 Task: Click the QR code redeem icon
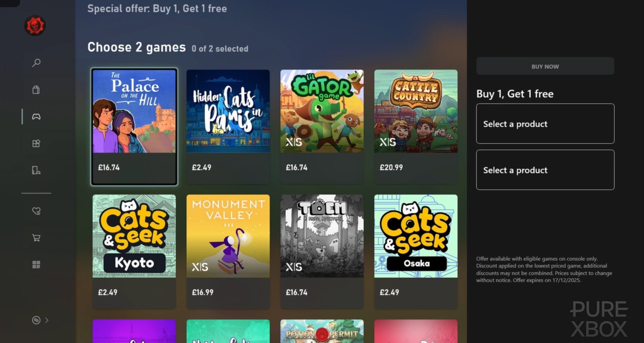[36, 265]
